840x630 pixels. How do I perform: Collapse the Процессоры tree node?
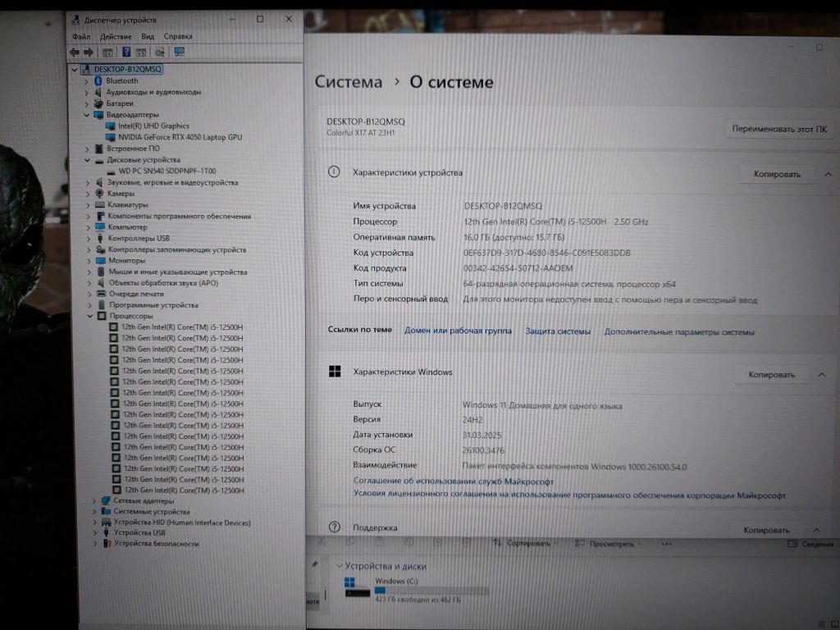coord(90,316)
